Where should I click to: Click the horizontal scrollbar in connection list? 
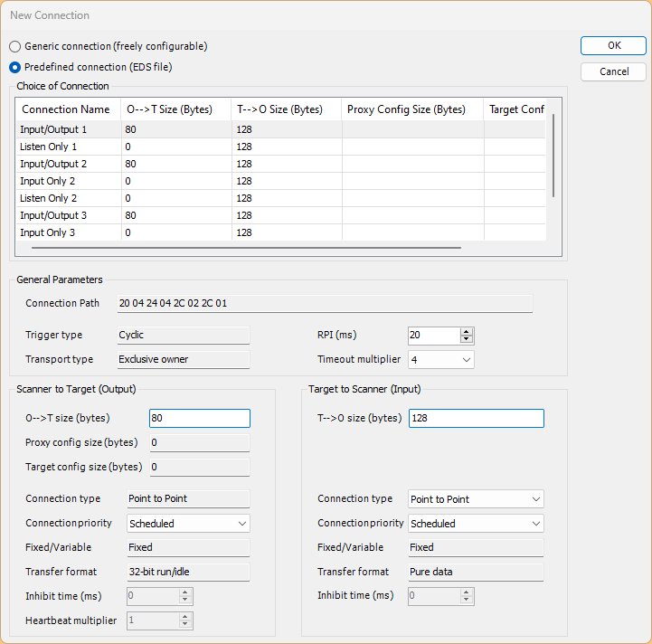[x=246, y=246]
